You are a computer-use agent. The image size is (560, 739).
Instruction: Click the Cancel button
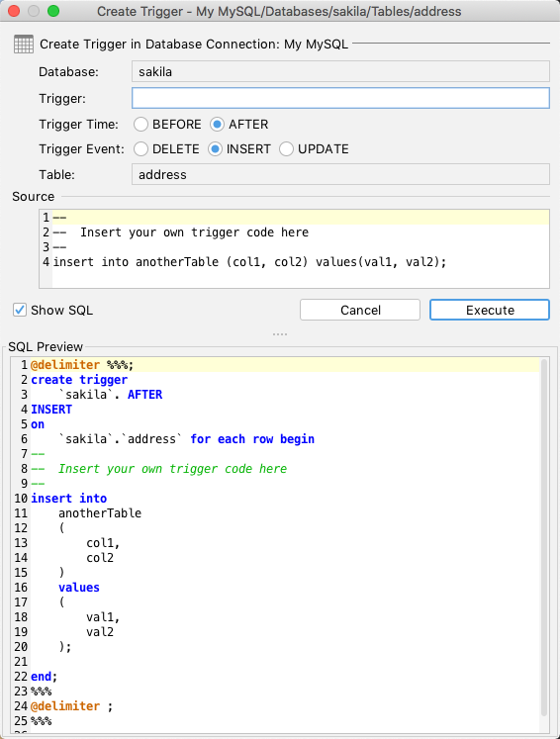(x=360, y=310)
